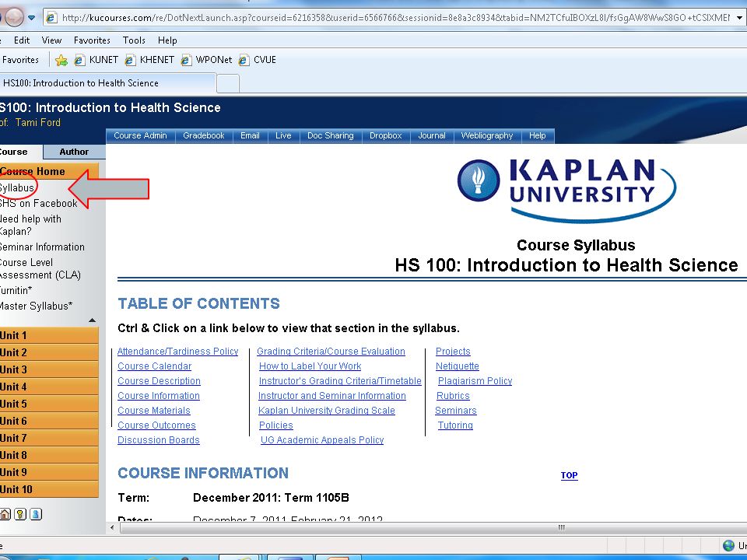Click the help question icon below Unit 10
The image size is (747, 560).
pos(20,514)
